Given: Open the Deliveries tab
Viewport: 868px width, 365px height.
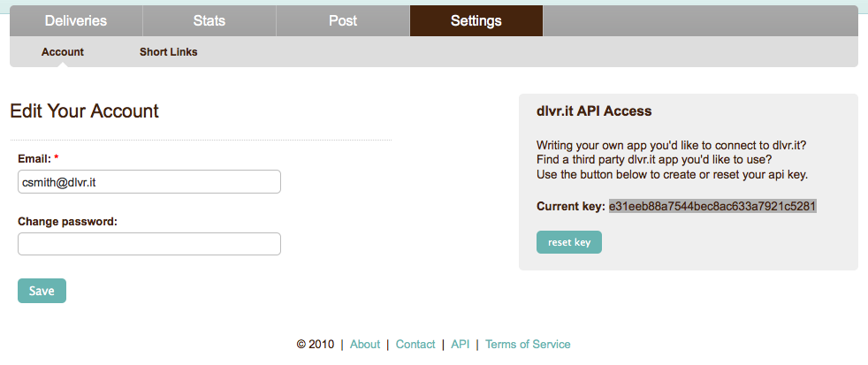Looking at the screenshot, I should pos(76,21).
